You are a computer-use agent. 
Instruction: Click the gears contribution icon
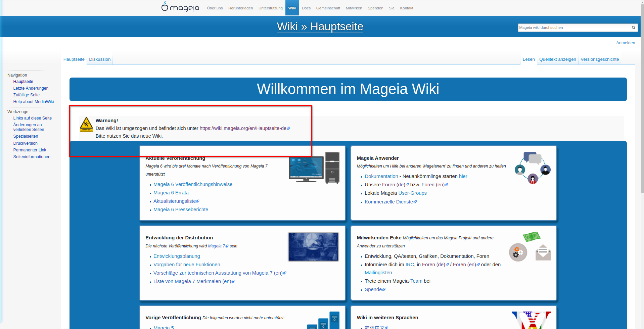tap(518, 252)
